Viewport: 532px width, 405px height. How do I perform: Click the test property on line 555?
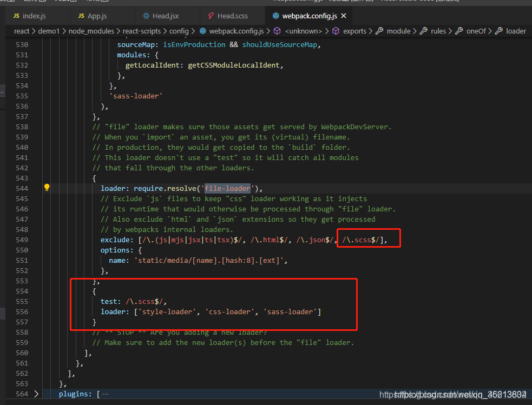pos(109,302)
